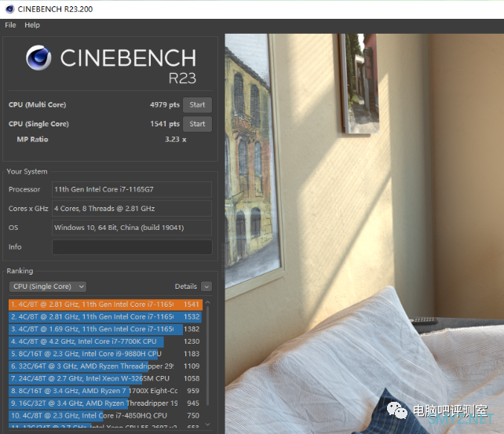Viewport: 504px width, 434px height.
Task: Select the Intel Core i9-9880H ranking row
Action: coord(105,354)
